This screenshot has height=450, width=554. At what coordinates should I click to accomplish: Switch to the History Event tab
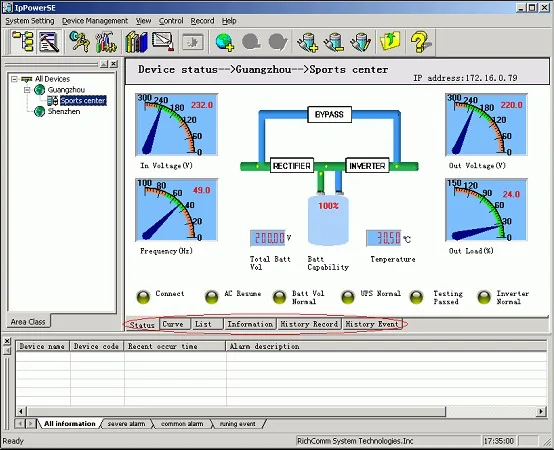pyautogui.click(x=372, y=324)
